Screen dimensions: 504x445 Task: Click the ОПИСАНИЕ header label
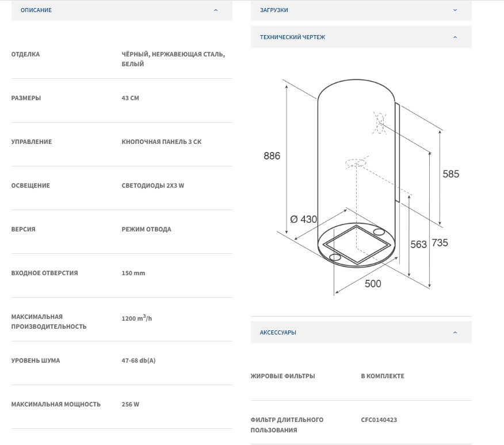tap(36, 10)
